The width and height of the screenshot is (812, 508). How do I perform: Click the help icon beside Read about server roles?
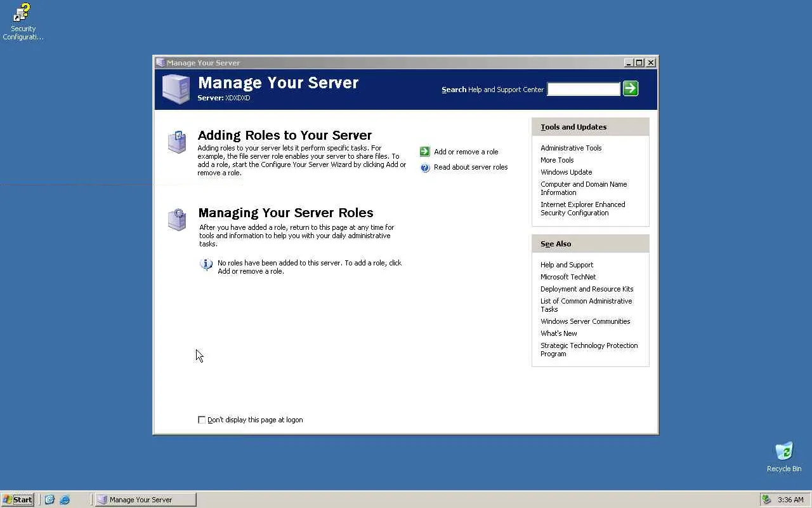pos(425,168)
